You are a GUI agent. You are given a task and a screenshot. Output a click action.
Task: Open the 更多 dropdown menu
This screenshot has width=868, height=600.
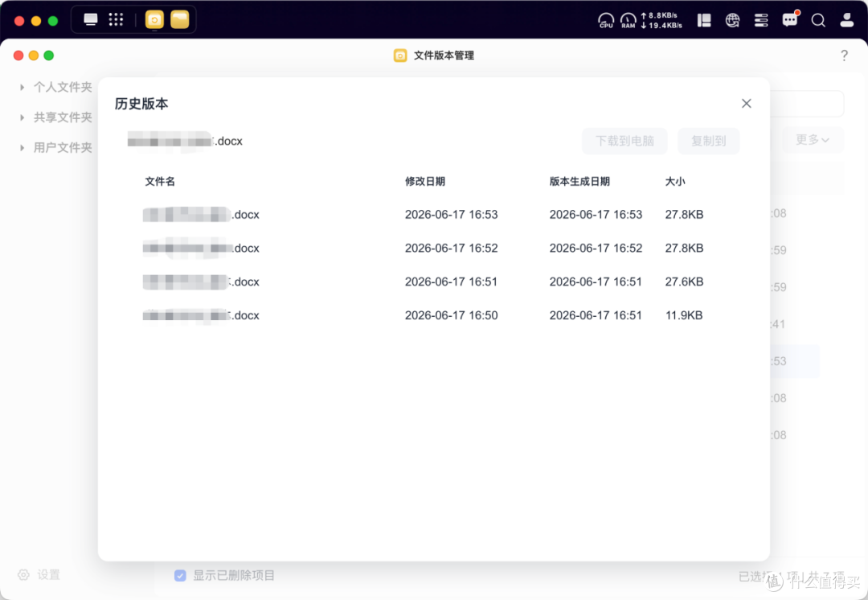tap(813, 140)
